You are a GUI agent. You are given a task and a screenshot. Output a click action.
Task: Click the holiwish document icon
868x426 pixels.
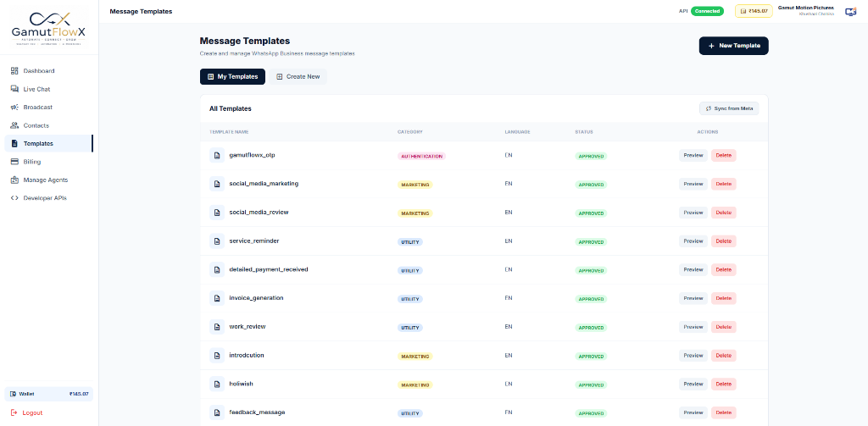[x=217, y=384]
